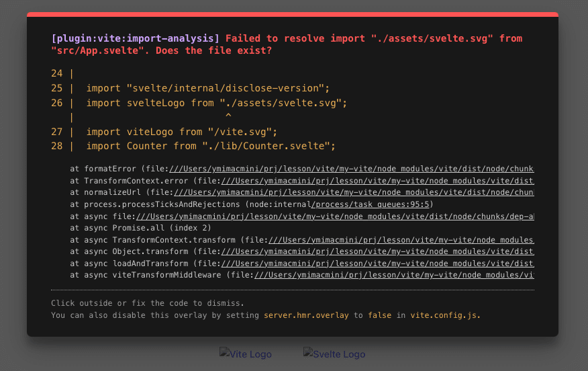Click the 'at async Promise.all (index 2)' line
This screenshot has height=371, width=588.
pos(141,228)
